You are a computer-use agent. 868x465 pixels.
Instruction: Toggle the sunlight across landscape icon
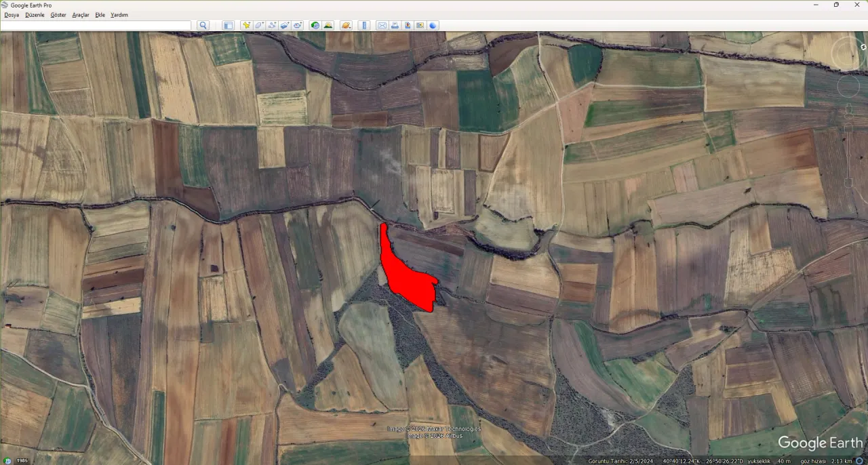tap(328, 26)
